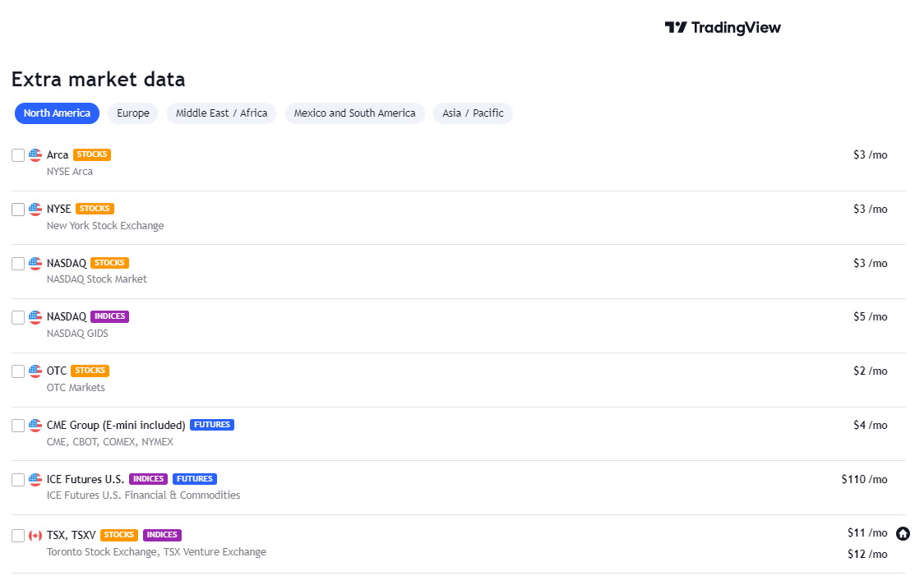Screen dimensions: 924x576
Task: Click the STOCKS badge beside NASDAQ Stock Market
Action: 109,263
